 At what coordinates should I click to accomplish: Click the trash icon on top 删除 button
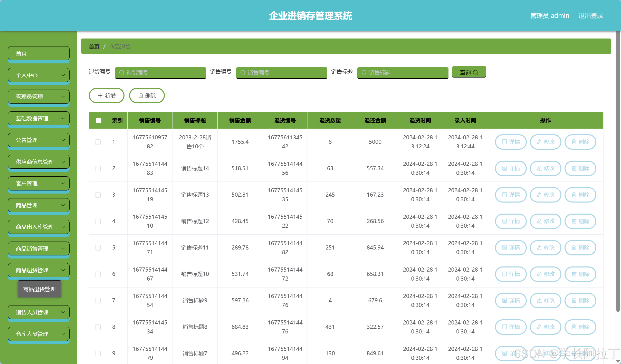[x=140, y=95]
